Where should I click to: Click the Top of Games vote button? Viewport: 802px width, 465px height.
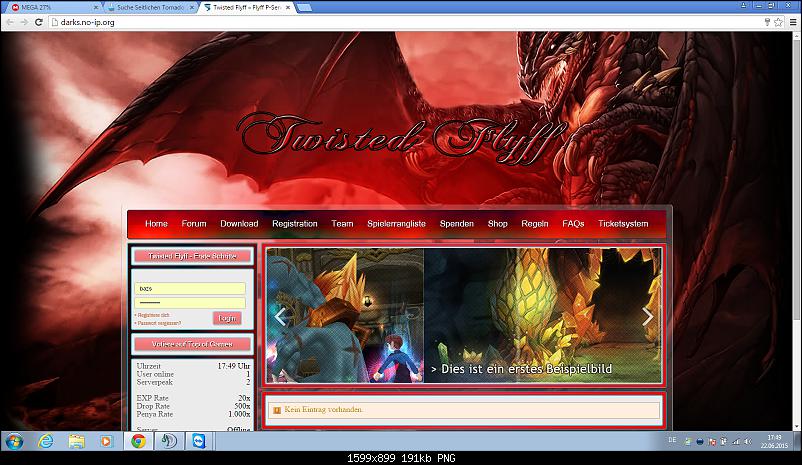coord(192,344)
